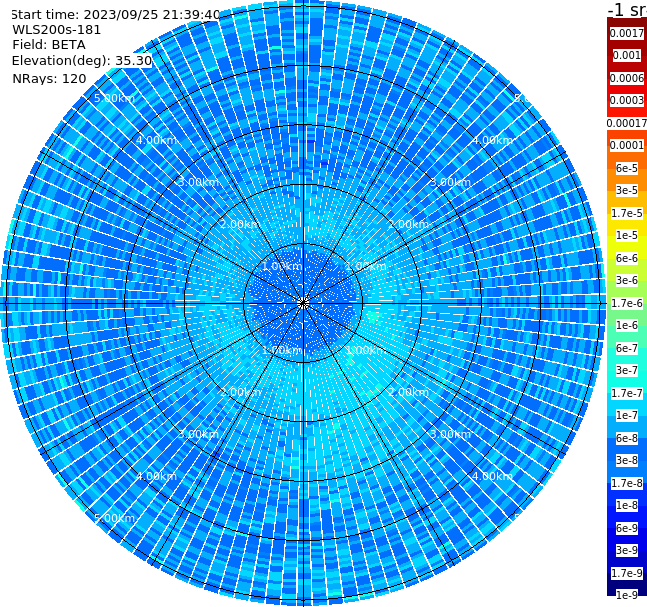Click the 3e-9 colorbar tick
Viewport: 647px width, 607px height.
(x=627, y=550)
